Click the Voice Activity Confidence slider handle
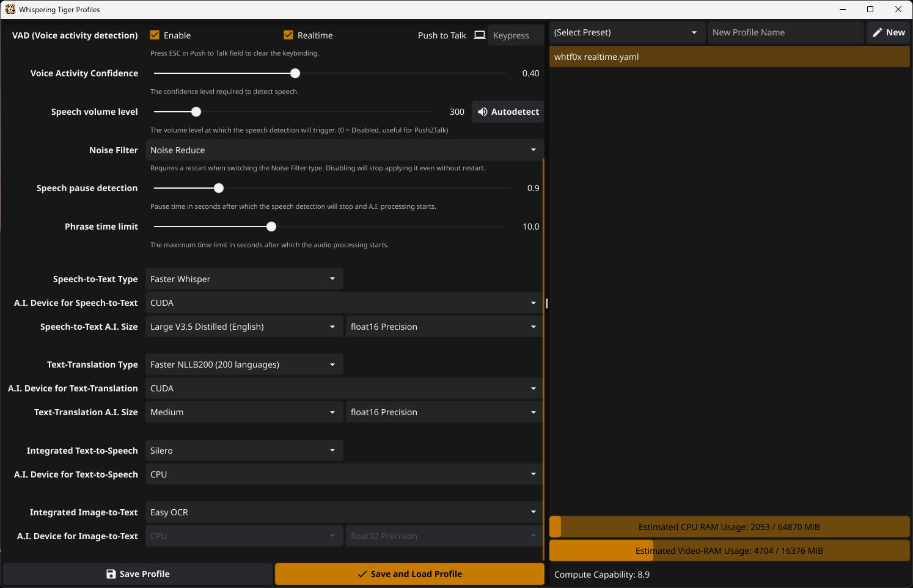 pyautogui.click(x=295, y=73)
